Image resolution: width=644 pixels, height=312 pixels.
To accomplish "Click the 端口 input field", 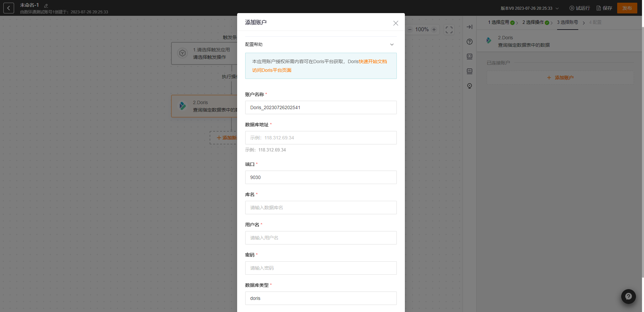I will coord(321,177).
